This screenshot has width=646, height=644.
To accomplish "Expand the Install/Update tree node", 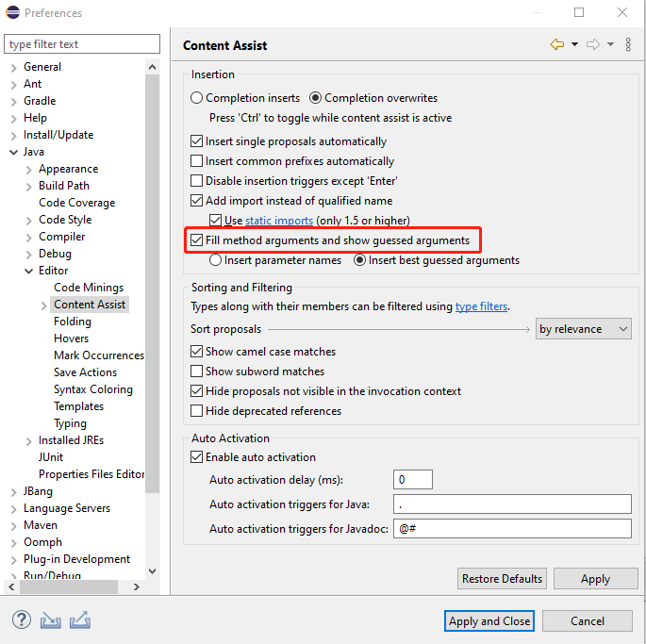I will [13, 136].
